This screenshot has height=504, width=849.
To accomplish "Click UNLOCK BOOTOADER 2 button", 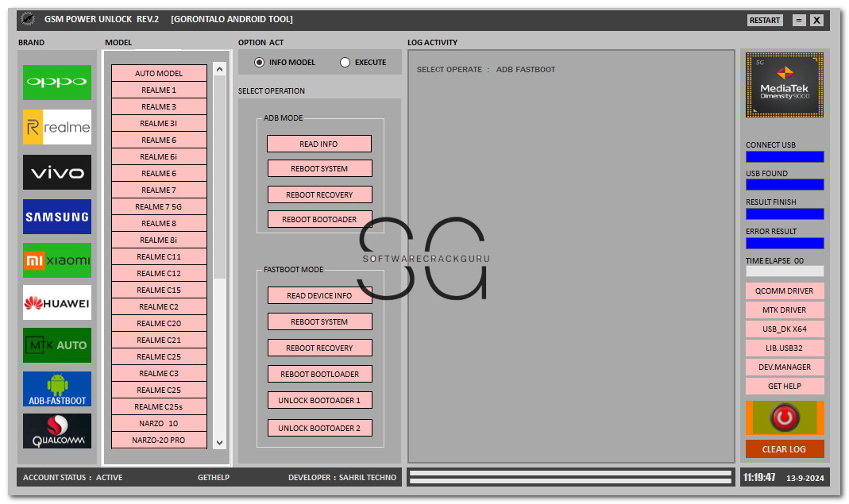I will click(319, 429).
